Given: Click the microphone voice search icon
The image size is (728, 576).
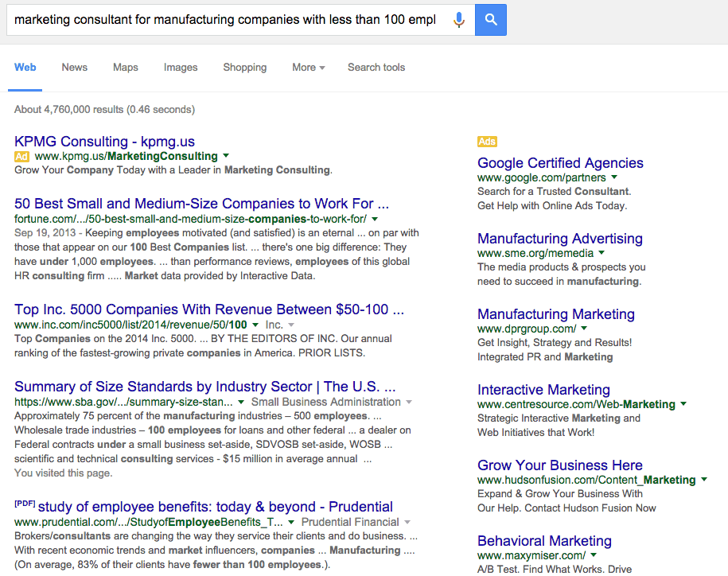Looking at the screenshot, I should [x=459, y=20].
